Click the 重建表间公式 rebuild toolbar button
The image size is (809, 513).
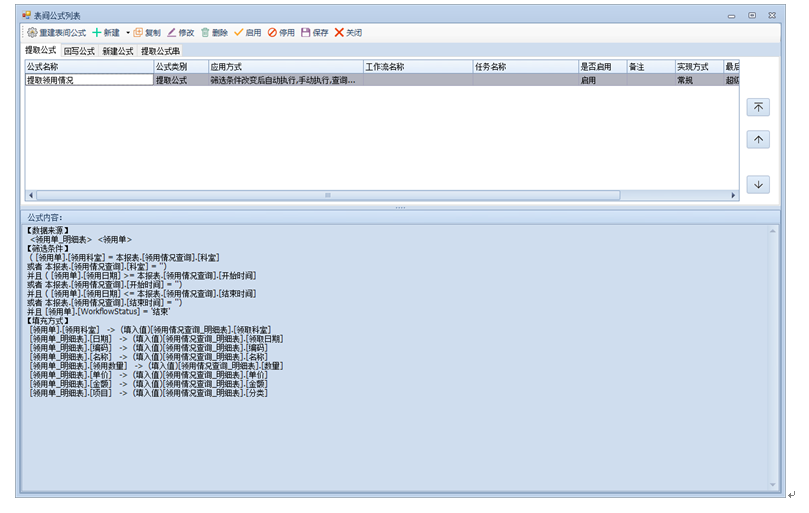pyautogui.click(x=56, y=33)
